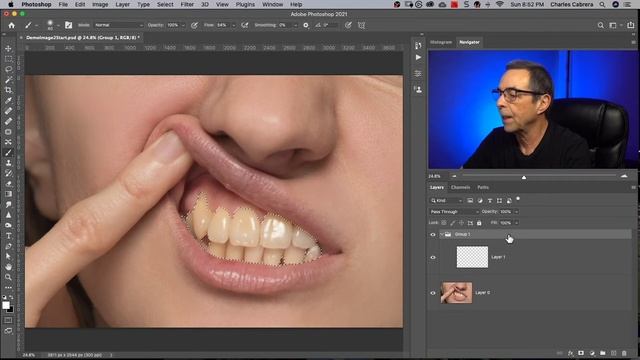This screenshot has width=640, height=360.
Task: Open the Layer menu
Action: pos(122,4)
